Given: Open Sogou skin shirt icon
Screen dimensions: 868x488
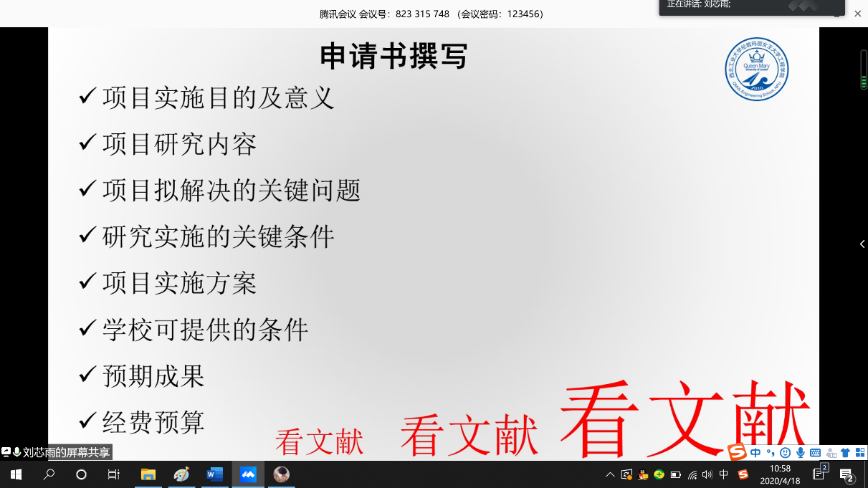Looking at the screenshot, I should pos(846,453).
